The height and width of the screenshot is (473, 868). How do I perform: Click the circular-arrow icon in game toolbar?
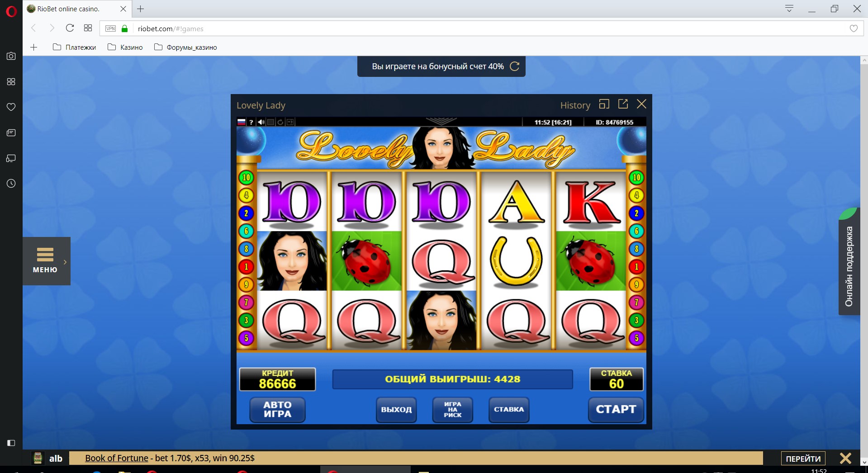pos(280,122)
